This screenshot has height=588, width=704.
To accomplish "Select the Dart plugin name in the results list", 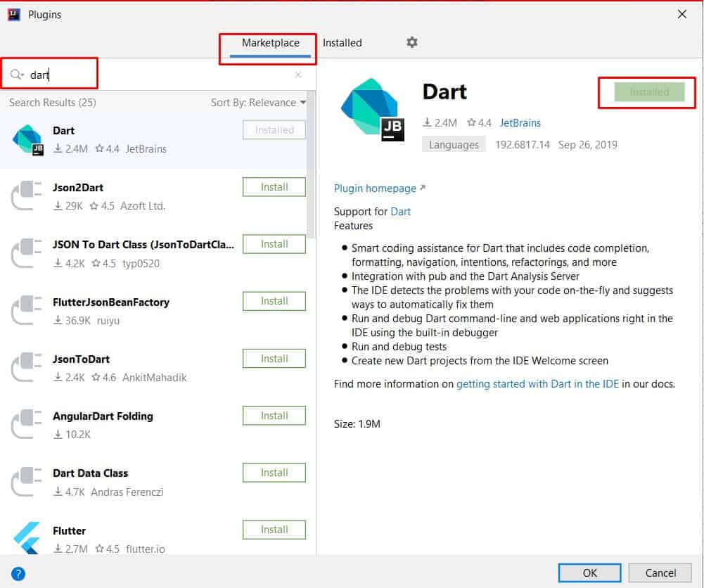I will (63, 131).
